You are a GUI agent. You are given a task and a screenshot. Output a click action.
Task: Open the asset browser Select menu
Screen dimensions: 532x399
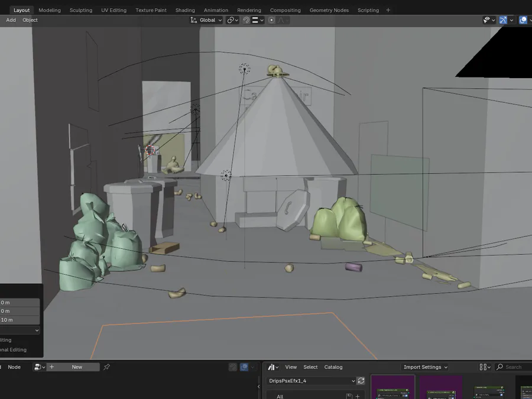[310, 367]
